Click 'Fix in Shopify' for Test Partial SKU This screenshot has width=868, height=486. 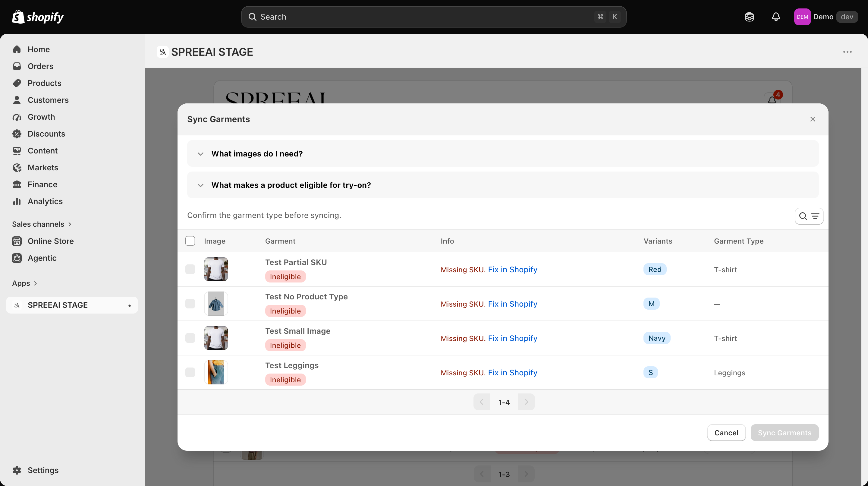click(x=512, y=270)
